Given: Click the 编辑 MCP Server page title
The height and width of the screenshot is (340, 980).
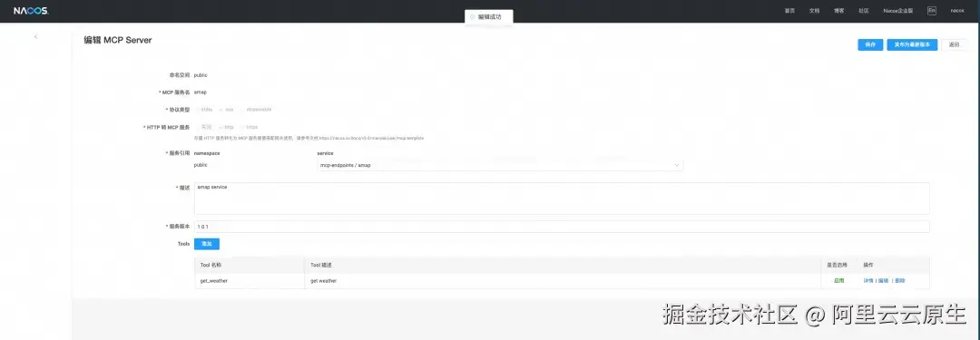Looking at the screenshot, I should tap(118, 40).
